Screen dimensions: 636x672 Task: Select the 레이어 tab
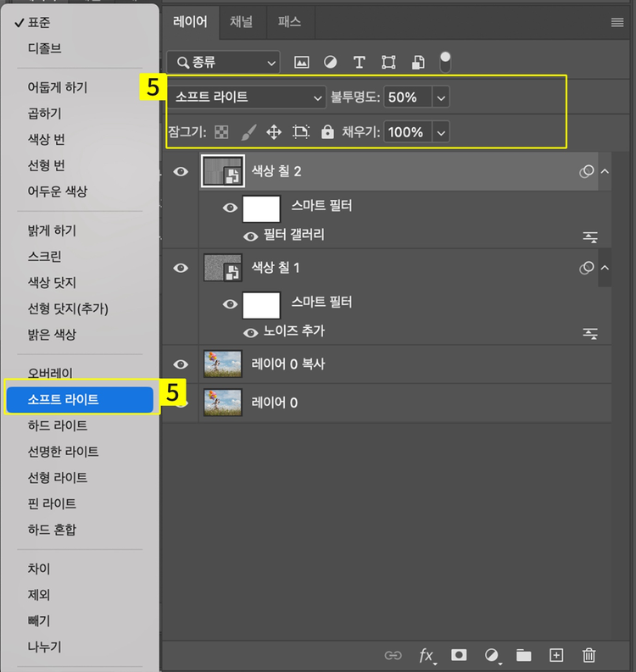[191, 21]
